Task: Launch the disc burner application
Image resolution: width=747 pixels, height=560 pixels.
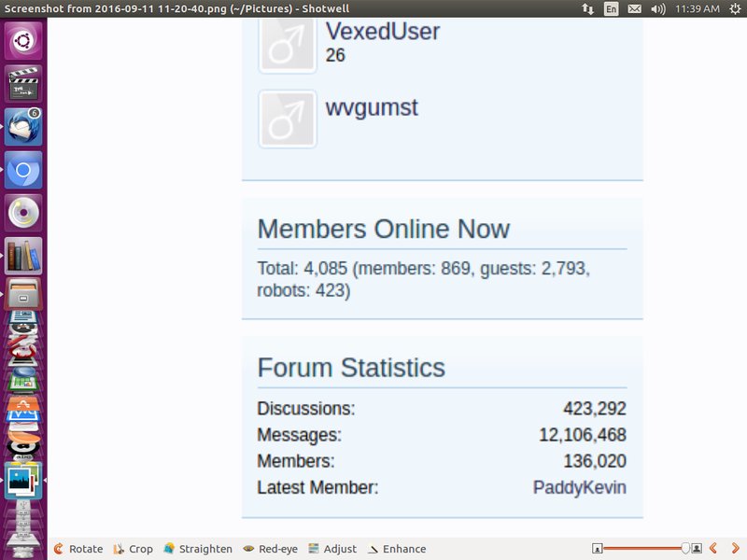Action: click(23, 213)
